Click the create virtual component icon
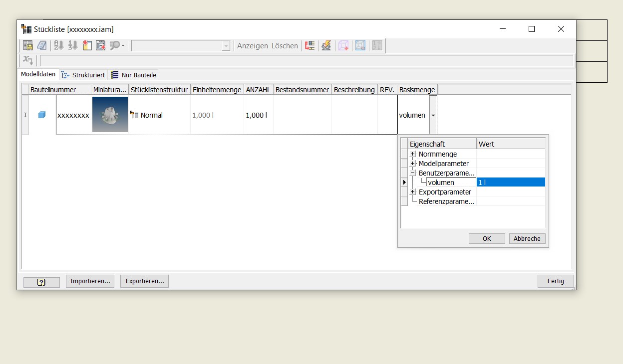623x364 pixels. [343, 45]
